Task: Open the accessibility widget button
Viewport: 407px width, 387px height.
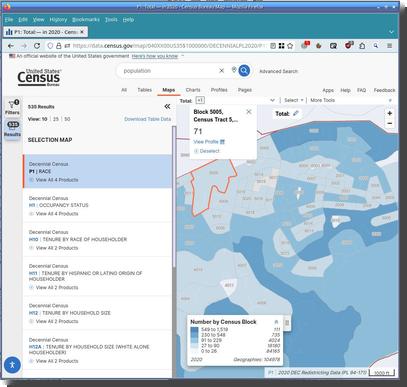Action: (12, 364)
